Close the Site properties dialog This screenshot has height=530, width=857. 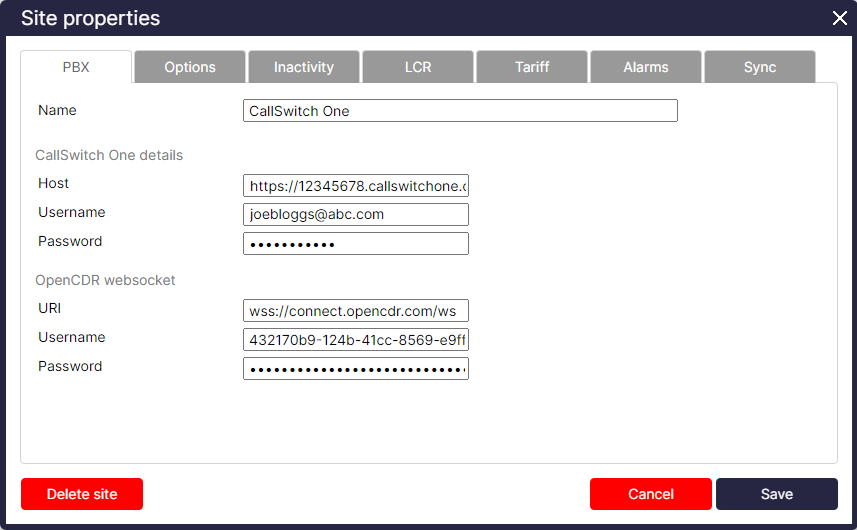pyautogui.click(x=839, y=18)
